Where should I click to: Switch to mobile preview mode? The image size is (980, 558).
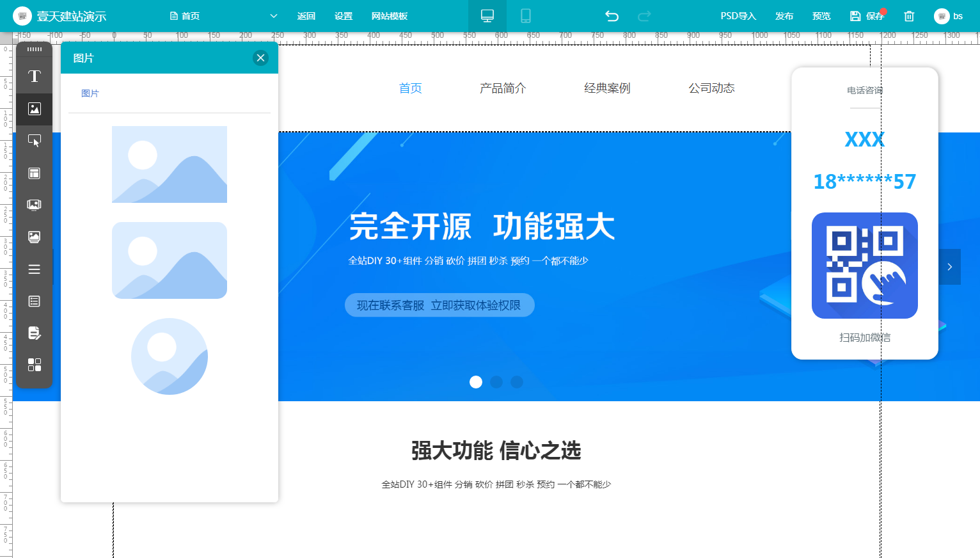coord(526,16)
